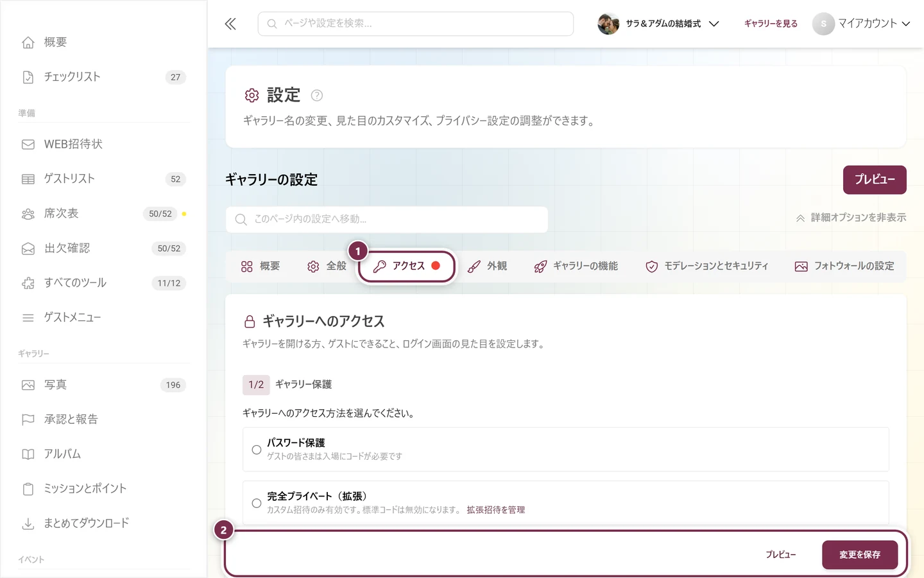
Task: Click the home icon beside 概要 in sidebar
Action: 28,42
